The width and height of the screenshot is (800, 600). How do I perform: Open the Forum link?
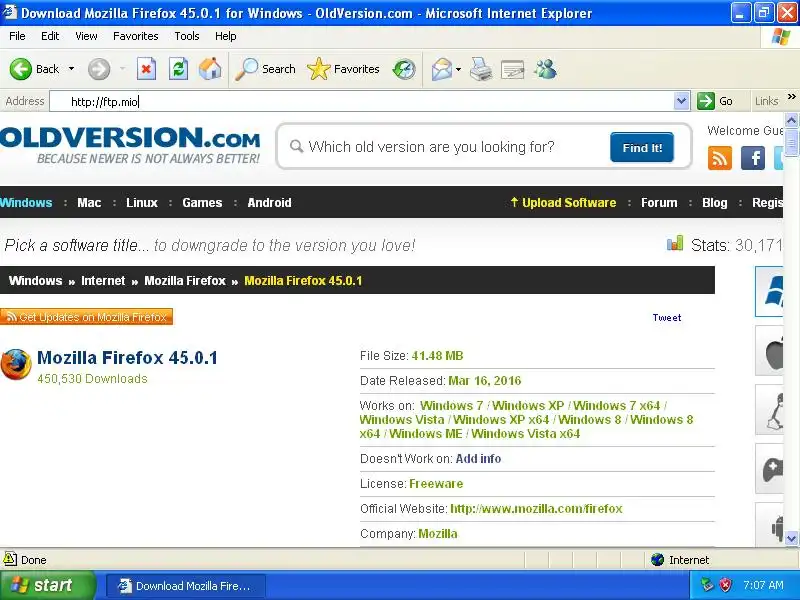(659, 203)
